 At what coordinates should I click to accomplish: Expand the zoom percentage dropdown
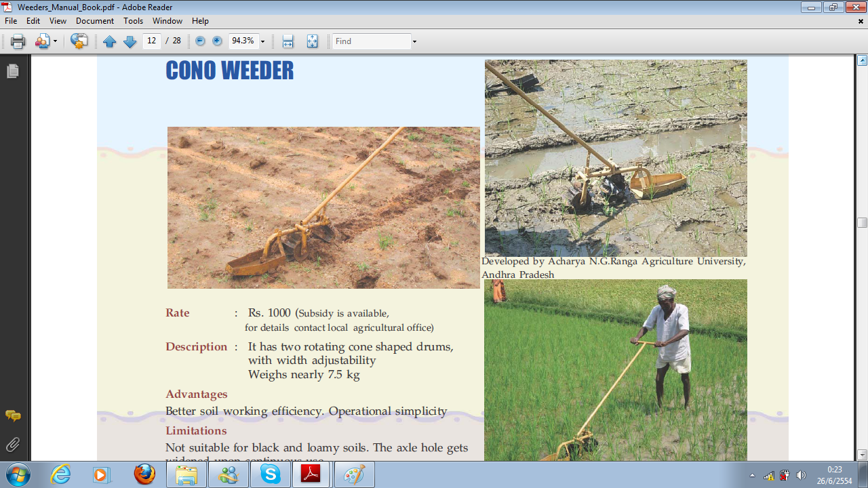click(x=262, y=42)
